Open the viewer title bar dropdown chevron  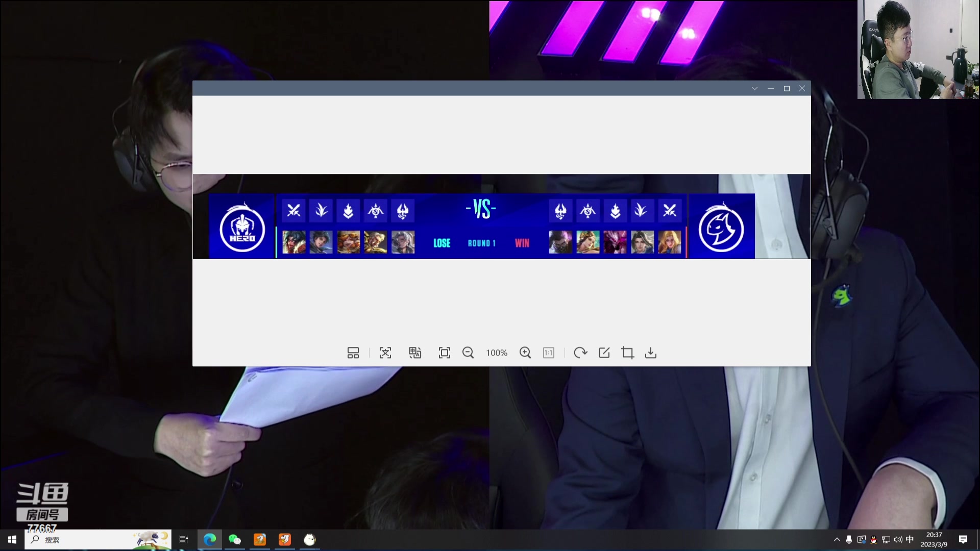[754, 89]
